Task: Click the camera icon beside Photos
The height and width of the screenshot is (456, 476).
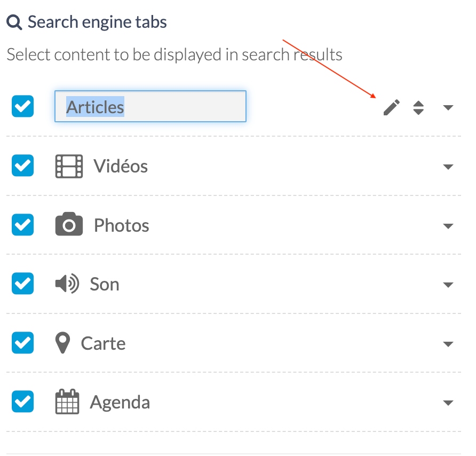Action: click(x=69, y=224)
